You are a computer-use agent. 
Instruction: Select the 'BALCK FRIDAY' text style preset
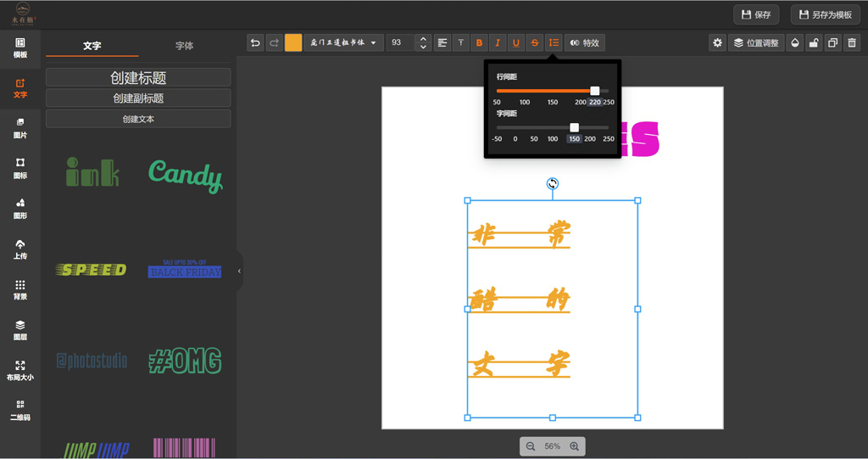pyautogui.click(x=184, y=269)
